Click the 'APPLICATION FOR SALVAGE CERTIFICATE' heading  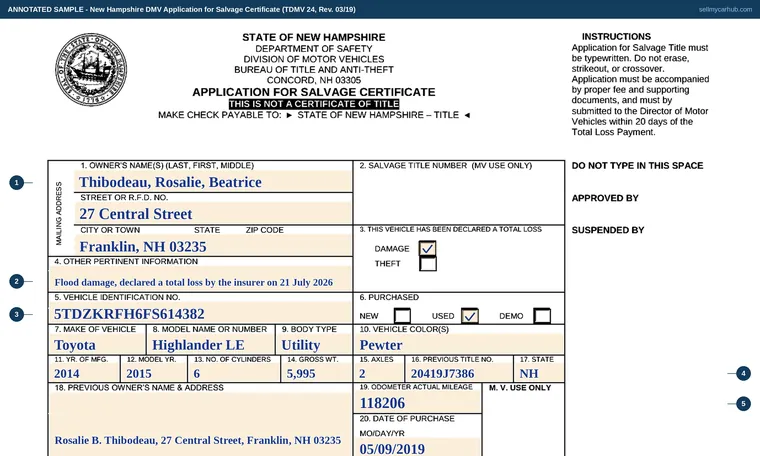(314, 92)
